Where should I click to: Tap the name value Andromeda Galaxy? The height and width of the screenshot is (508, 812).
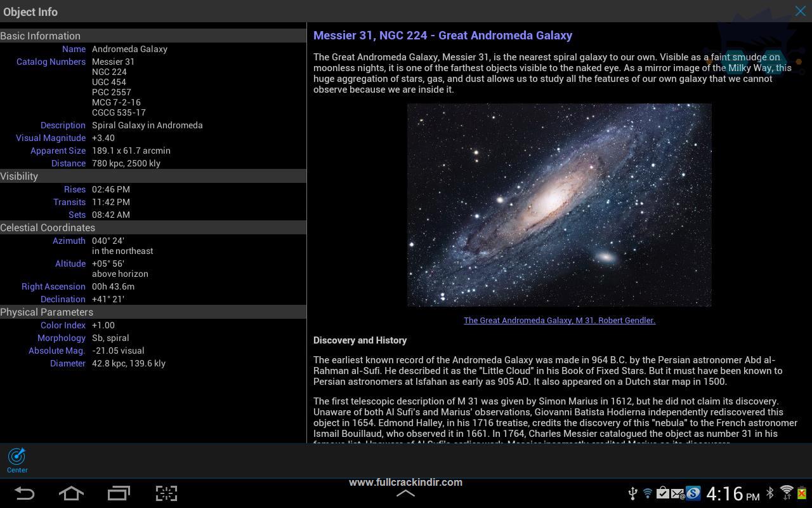pos(129,49)
